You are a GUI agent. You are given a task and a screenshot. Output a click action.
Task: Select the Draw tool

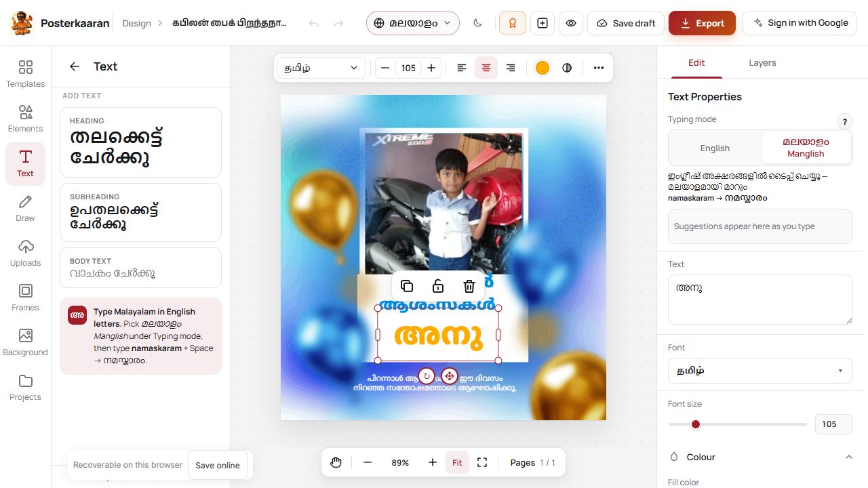(25, 209)
